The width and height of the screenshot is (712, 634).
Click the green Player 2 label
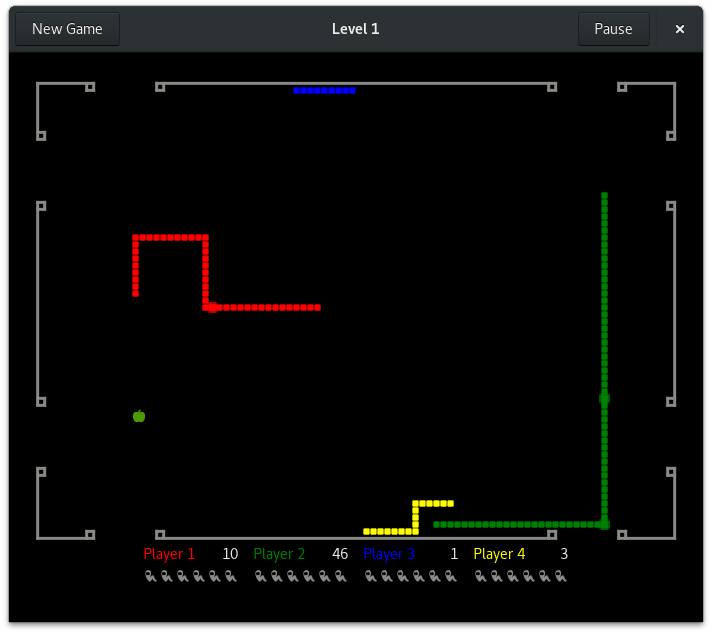coord(279,554)
